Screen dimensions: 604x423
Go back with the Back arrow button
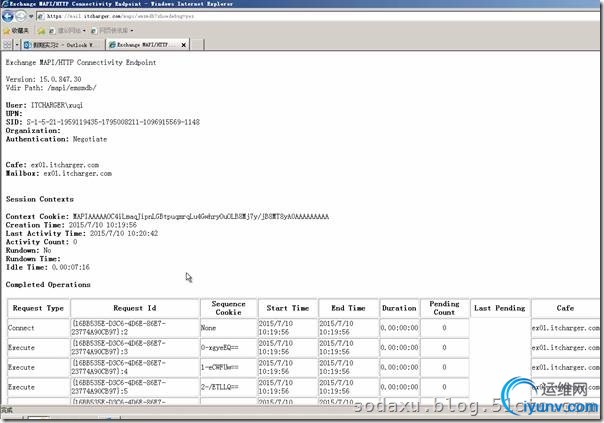(8, 16)
